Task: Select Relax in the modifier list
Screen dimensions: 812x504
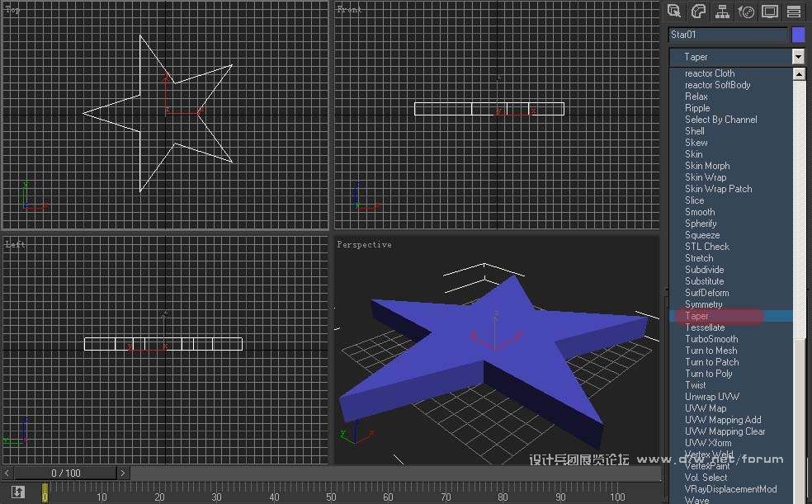Action: tap(696, 97)
